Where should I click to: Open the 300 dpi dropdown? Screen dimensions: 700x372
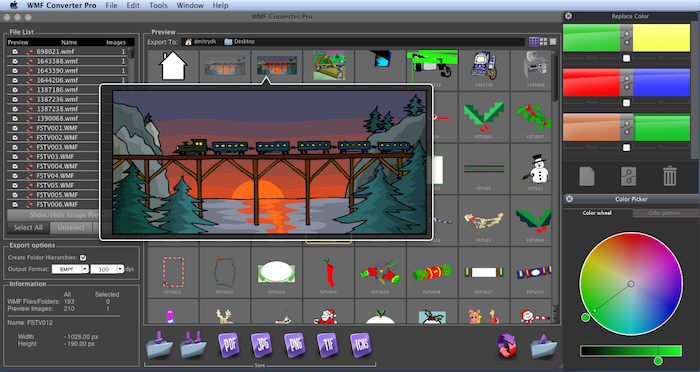click(x=107, y=269)
